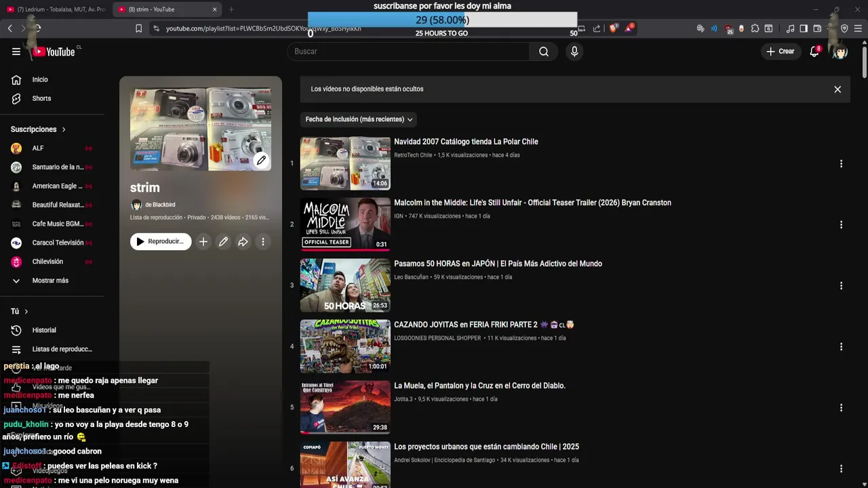Toggle the browser sidebar panel icon
The image size is (868, 488).
pos(804,28)
